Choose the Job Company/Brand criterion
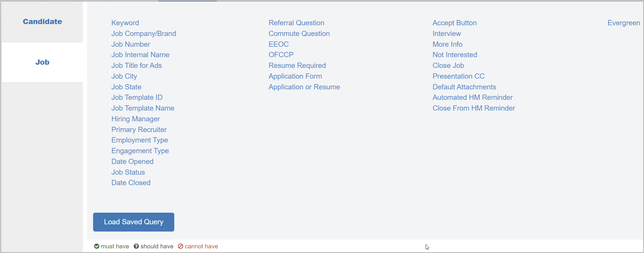Image resolution: width=644 pixels, height=253 pixels. [x=144, y=34]
